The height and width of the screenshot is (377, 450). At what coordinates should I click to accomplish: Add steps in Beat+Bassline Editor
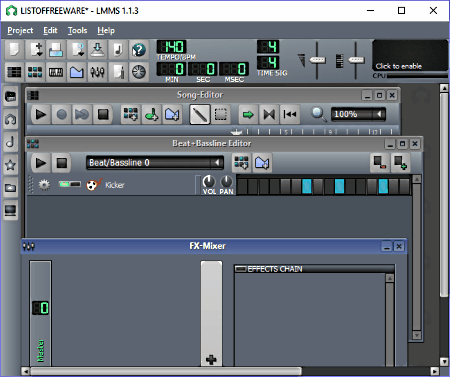point(400,163)
